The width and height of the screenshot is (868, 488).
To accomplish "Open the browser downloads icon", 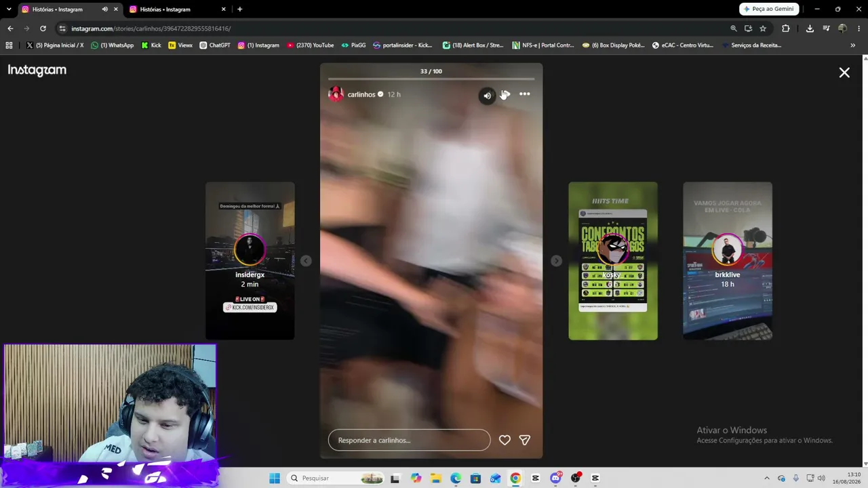I will [810, 28].
